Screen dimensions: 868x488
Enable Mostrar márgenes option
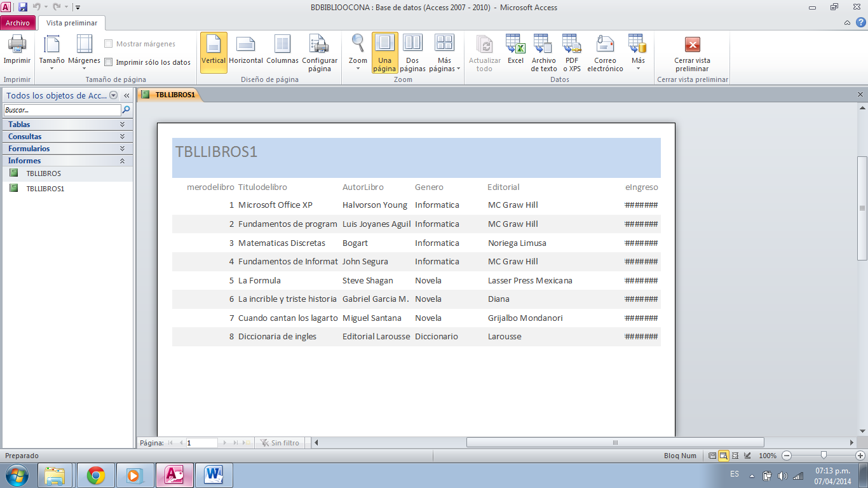(x=109, y=43)
